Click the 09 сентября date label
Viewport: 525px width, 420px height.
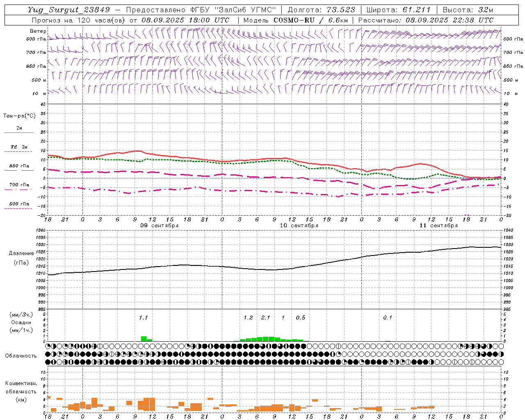pos(160,226)
